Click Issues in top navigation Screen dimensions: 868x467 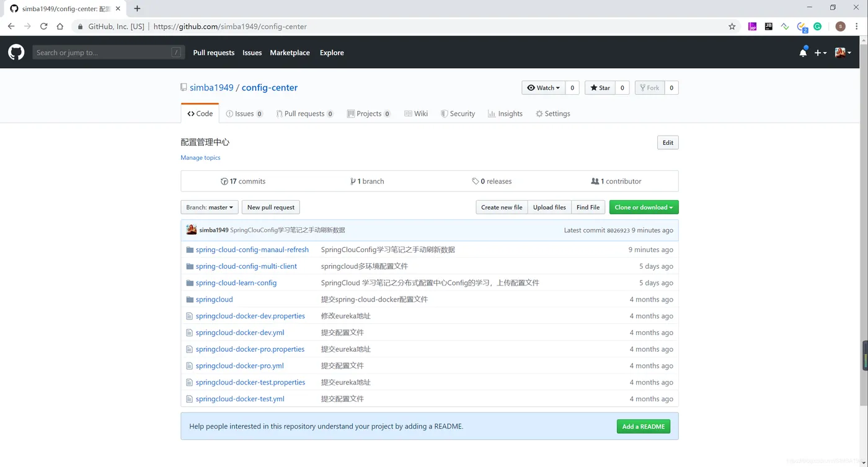252,53
